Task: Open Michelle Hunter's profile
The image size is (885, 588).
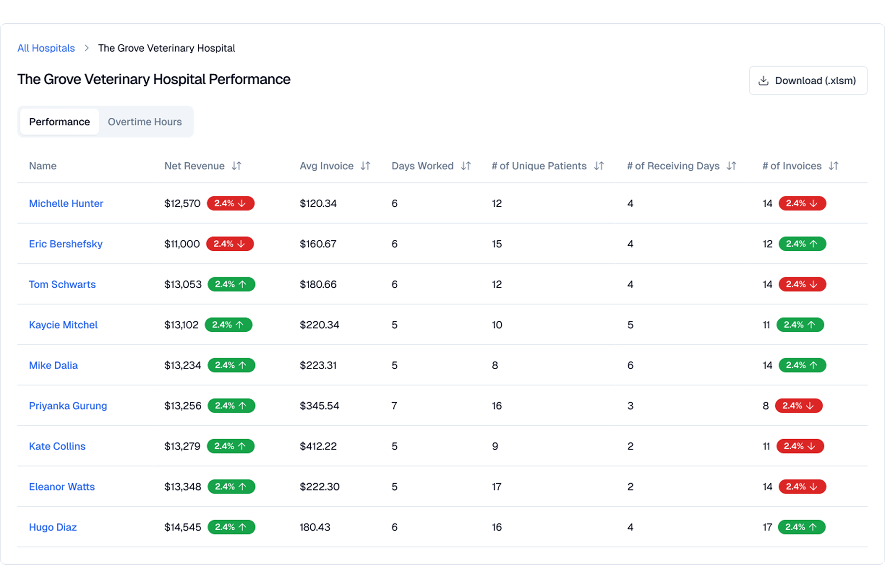Action: 66,203
